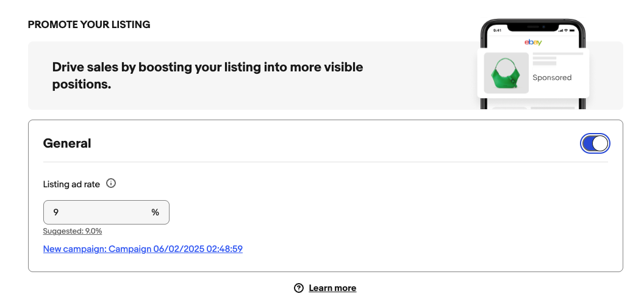Click the Listing ad rate label
This screenshot has width=644, height=302.
point(71,184)
